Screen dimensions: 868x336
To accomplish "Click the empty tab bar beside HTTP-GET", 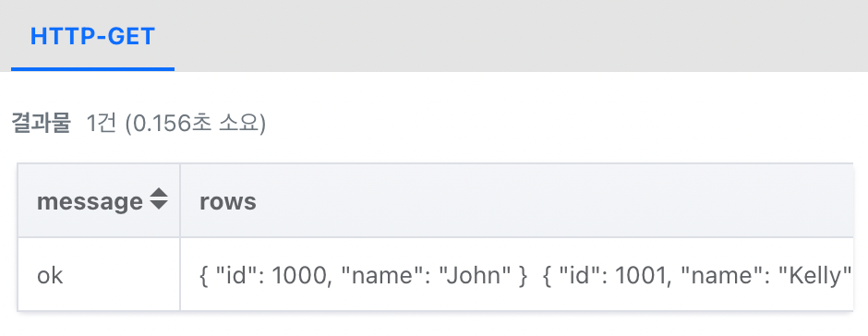I will (x=521, y=36).
